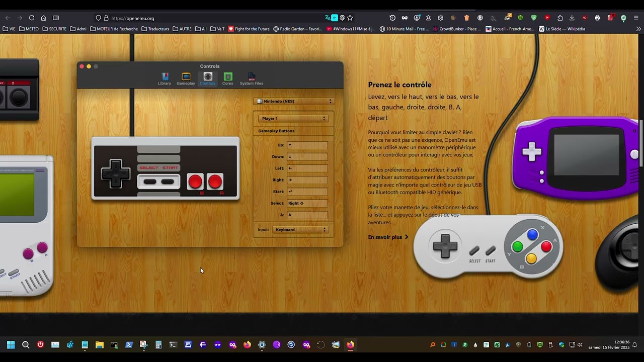
Task: Show more bookmarks with the overflow chevron
Action: click(x=638, y=29)
